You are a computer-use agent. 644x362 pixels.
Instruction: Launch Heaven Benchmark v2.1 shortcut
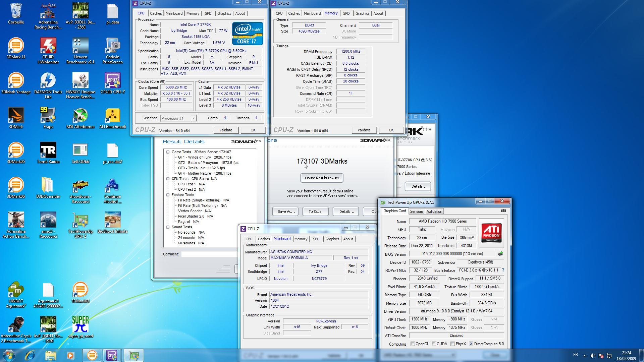(80, 51)
